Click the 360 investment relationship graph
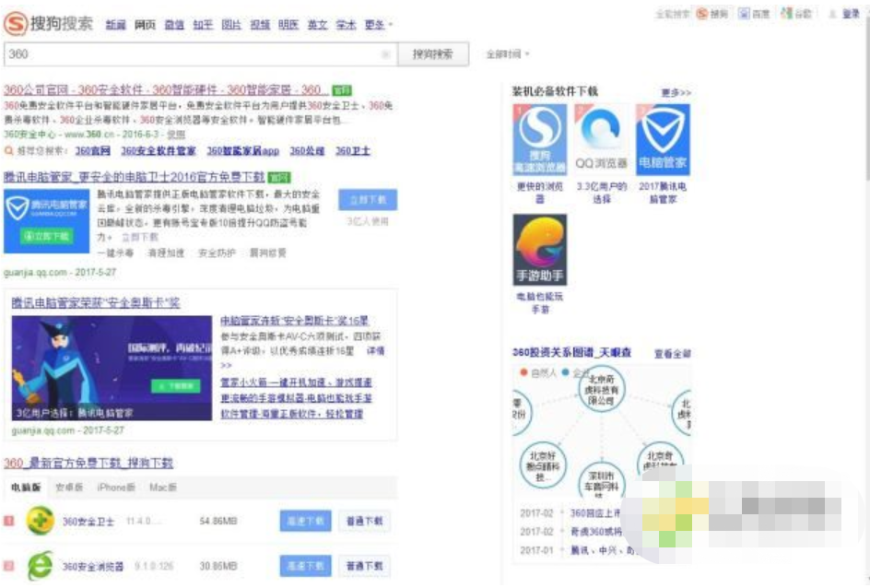This screenshot has width=870, height=588. [602, 431]
